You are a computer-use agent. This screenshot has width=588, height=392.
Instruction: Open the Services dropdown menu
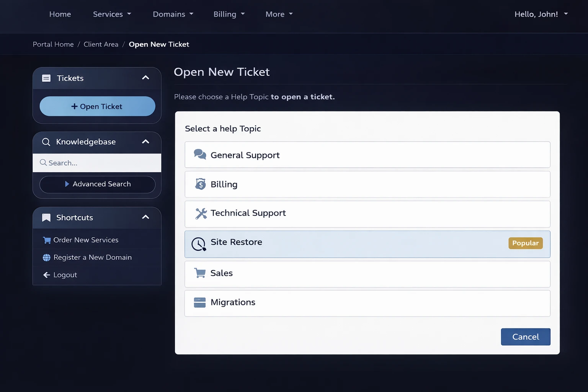point(111,14)
